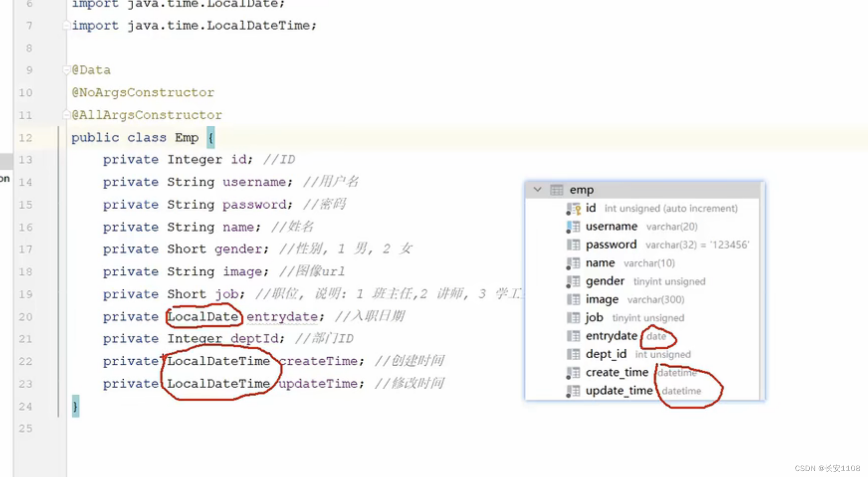Click the update_time column icon

[x=573, y=391]
